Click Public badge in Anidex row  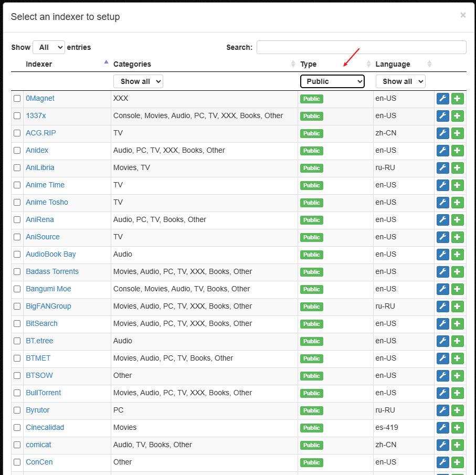point(311,151)
